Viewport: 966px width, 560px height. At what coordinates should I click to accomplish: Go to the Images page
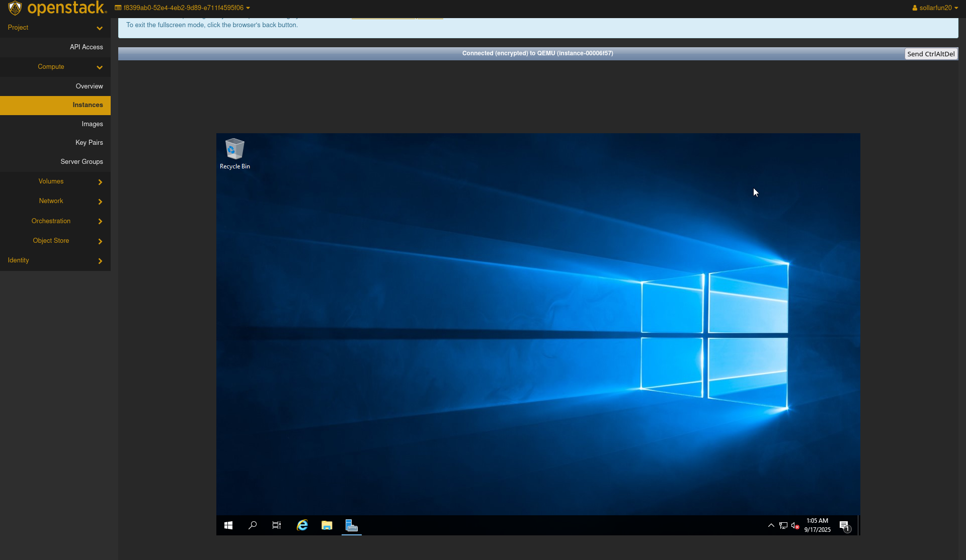92,124
